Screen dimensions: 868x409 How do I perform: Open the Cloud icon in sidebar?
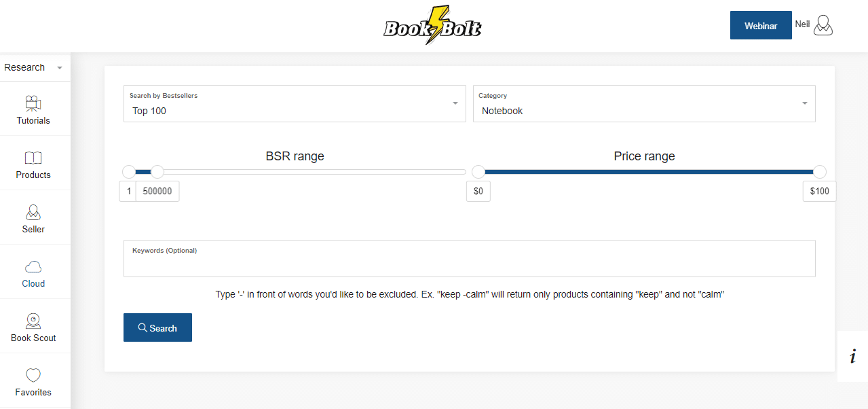click(x=33, y=266)
